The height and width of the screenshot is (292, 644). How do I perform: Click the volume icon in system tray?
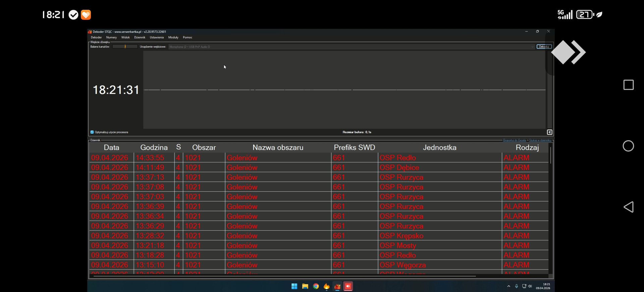coord(530,286)
